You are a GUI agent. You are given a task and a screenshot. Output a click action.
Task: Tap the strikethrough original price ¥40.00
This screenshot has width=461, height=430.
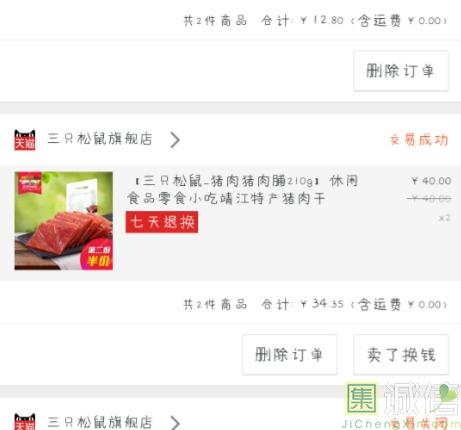coord(429,199)
